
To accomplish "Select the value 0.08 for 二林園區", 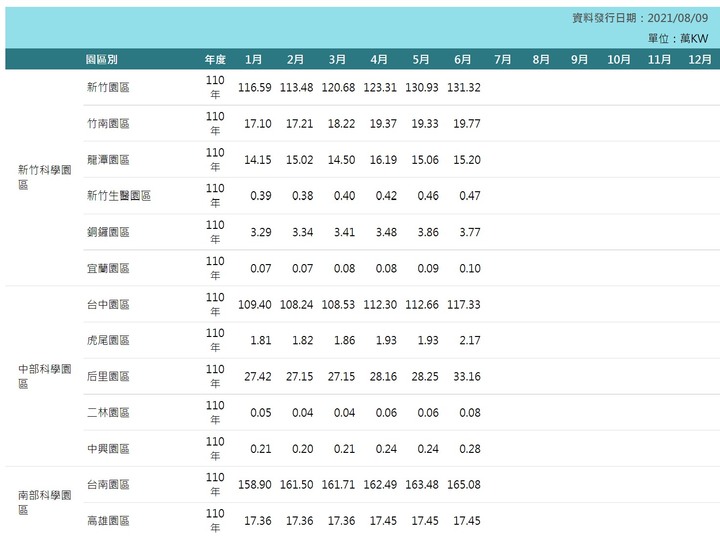I will [x=470, y=413].
